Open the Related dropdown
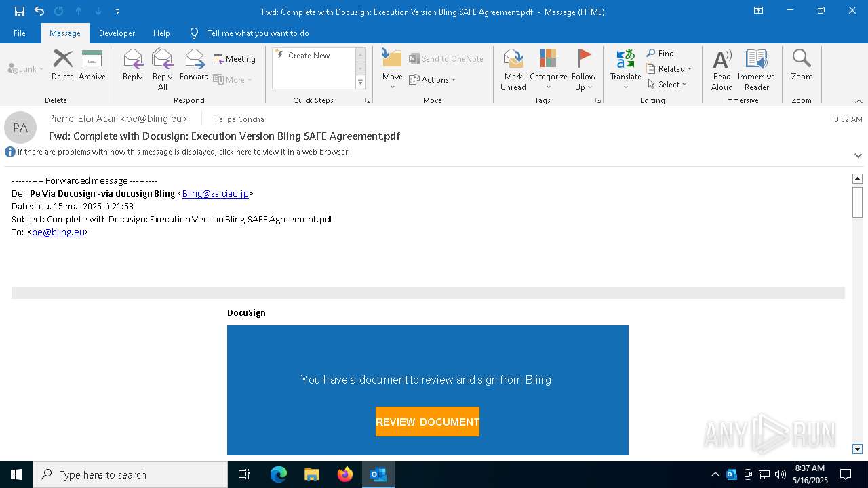 click(669, 68)
